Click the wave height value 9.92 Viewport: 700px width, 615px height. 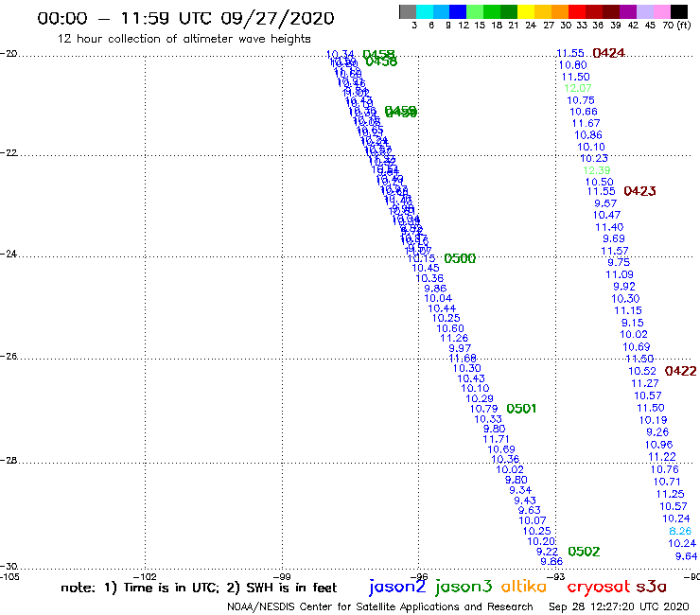(624, 287)
